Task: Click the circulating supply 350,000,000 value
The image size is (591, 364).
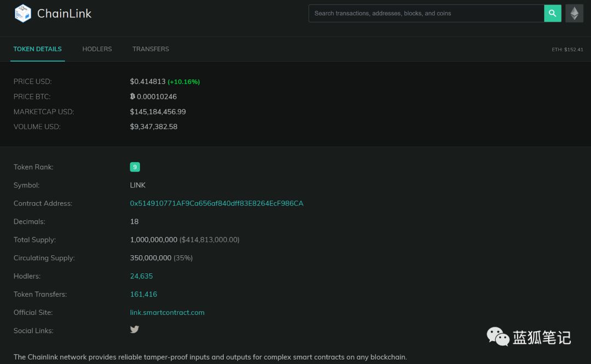Action: (x=151, y=258)
